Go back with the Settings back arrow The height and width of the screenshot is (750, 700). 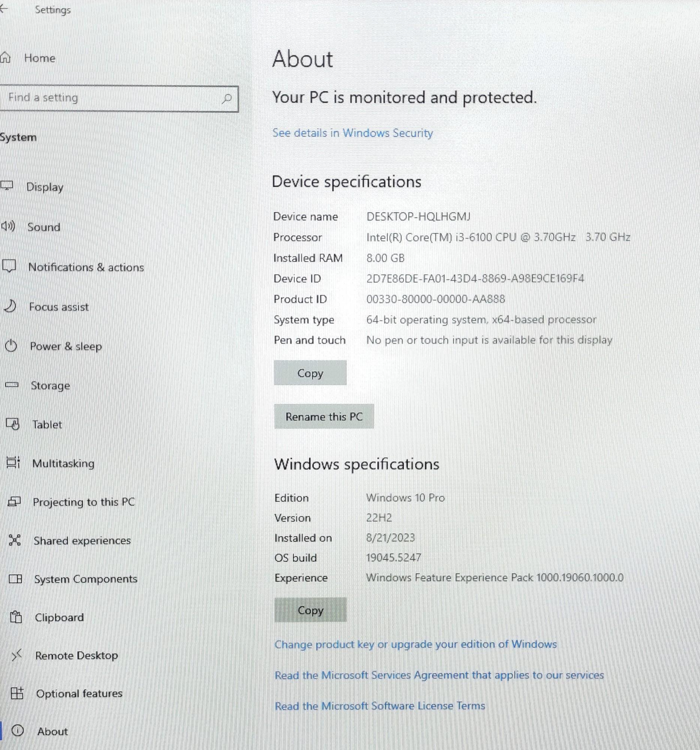click(x=4, y=9)
